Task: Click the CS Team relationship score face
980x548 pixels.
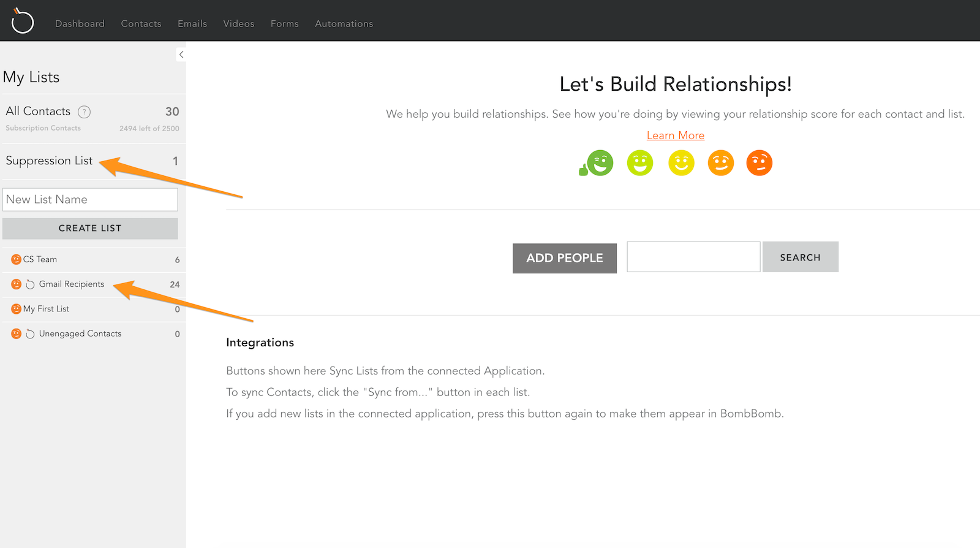Action: [16, 259]
